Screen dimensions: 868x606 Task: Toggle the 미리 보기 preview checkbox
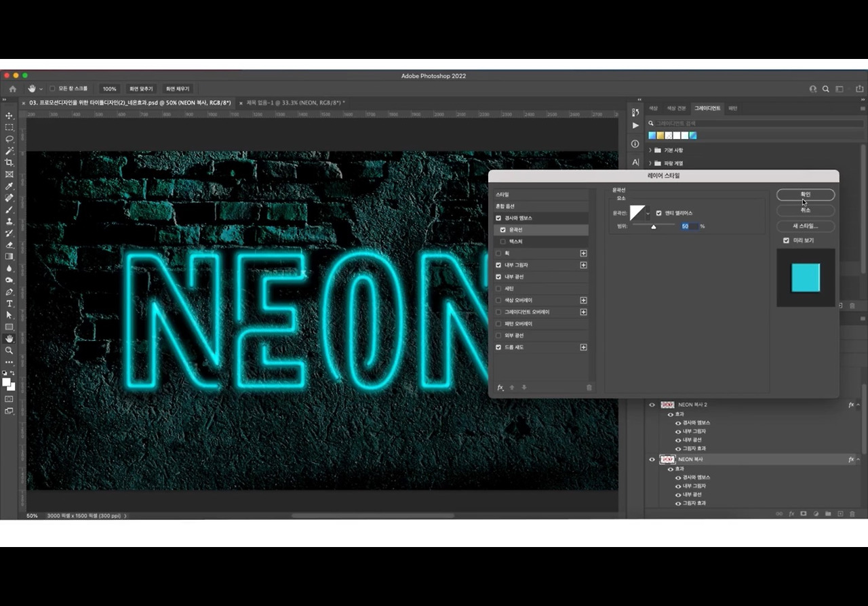coord(786,241)
